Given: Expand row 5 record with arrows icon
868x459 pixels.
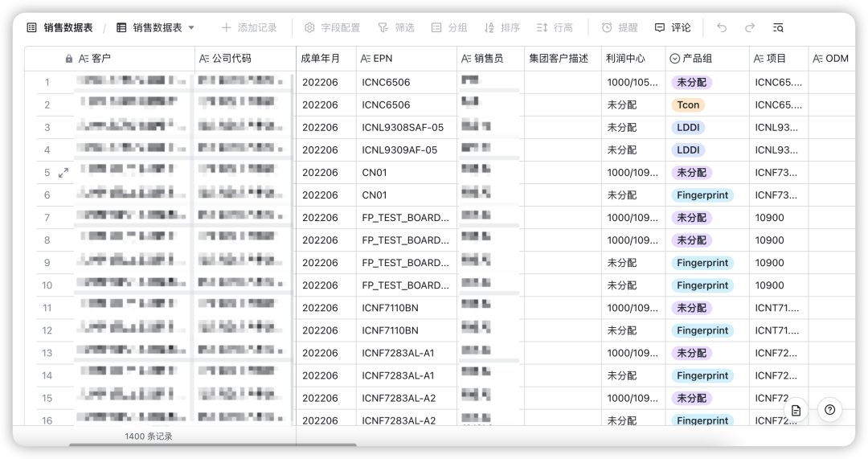Looking at the screenshot, I should (x=63, y=173).
